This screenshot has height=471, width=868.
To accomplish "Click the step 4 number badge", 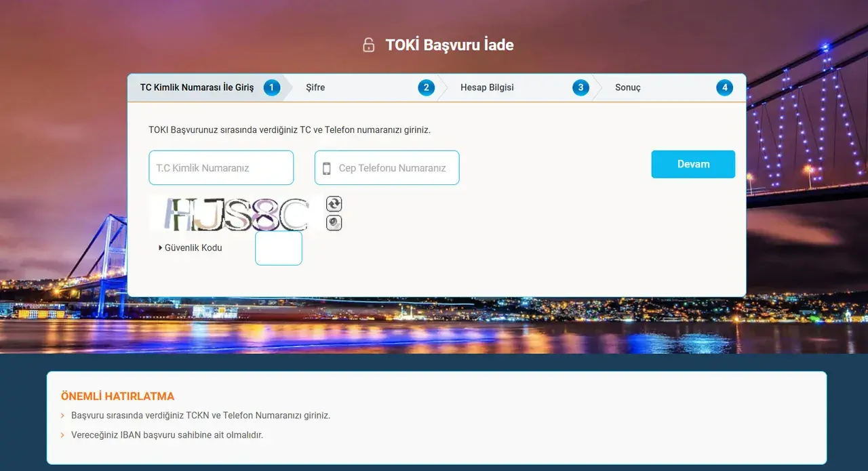I will click(x=724, y=87).
